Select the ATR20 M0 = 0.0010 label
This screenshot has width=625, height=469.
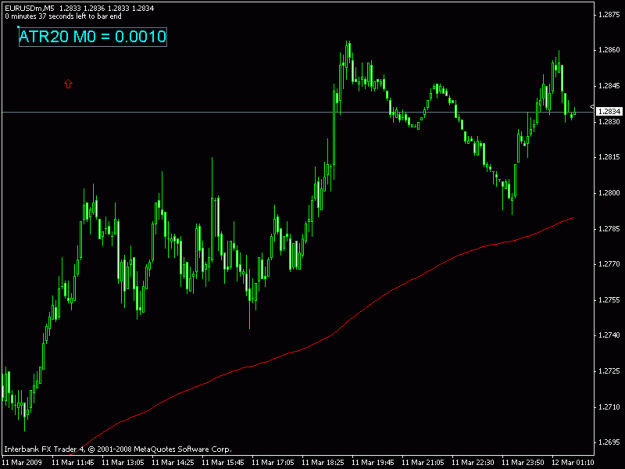coord(92,37)
